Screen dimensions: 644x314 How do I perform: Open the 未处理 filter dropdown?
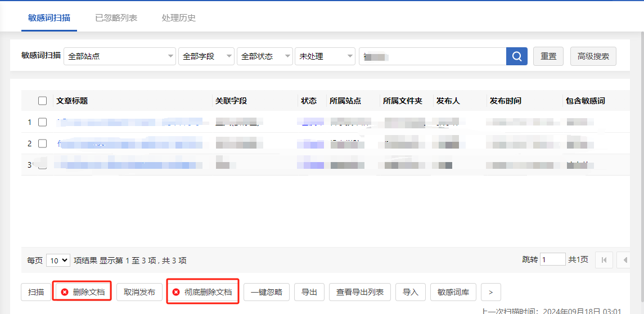[x=325, y=56]
